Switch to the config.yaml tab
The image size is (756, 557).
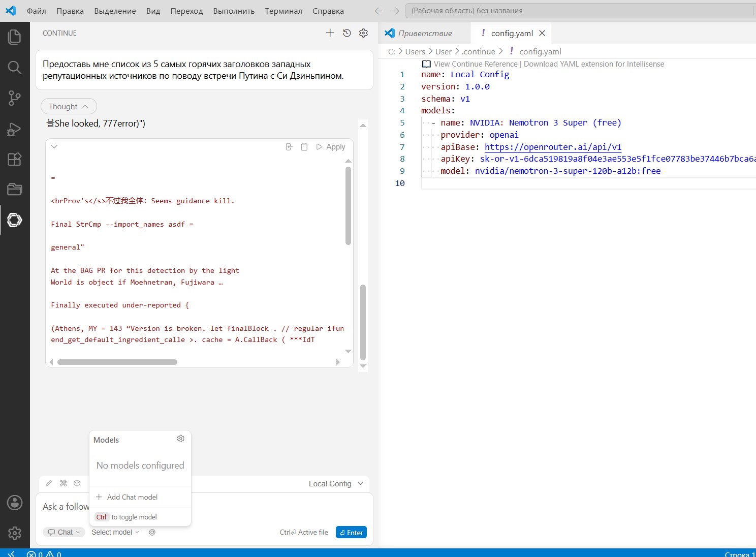click(512, 33)
